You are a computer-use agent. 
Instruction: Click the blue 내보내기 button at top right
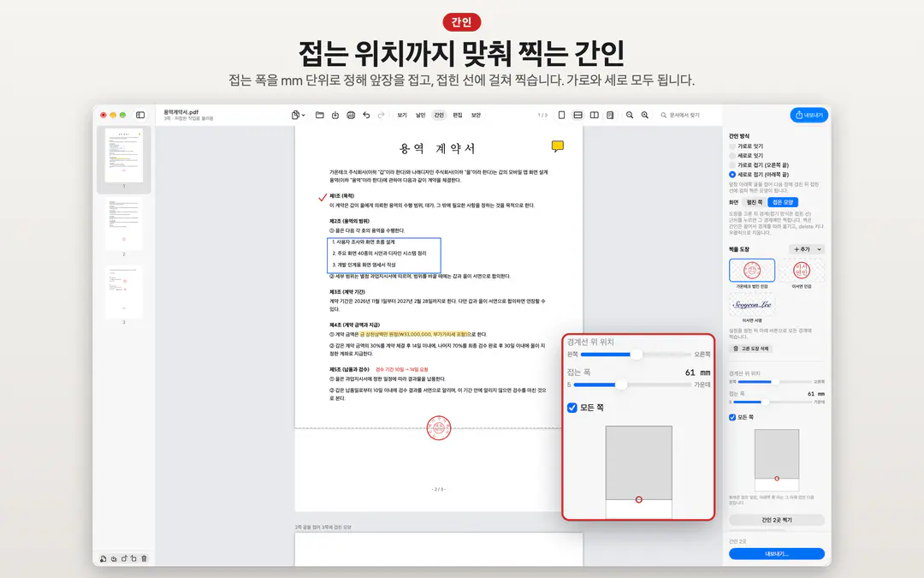809,115
